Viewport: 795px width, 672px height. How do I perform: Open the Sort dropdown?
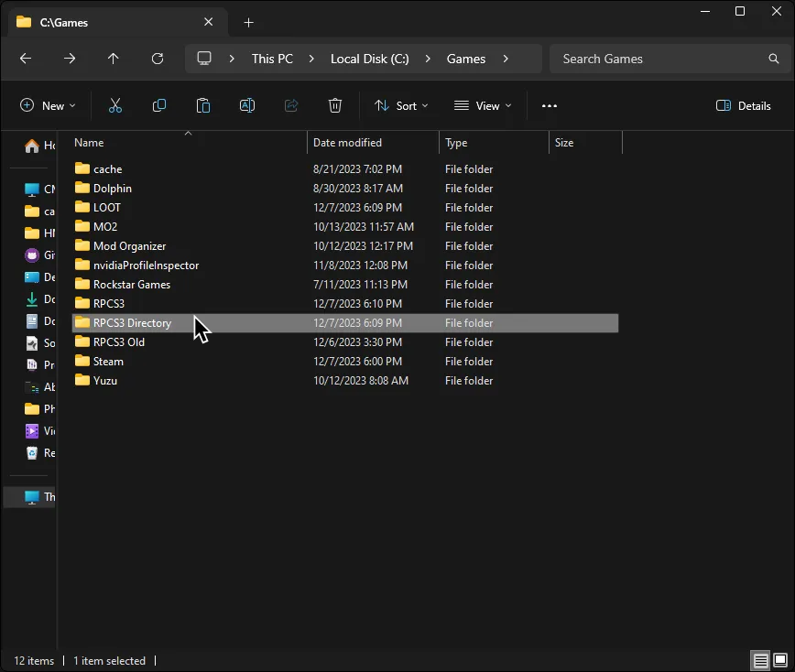[x=401, y=105]
